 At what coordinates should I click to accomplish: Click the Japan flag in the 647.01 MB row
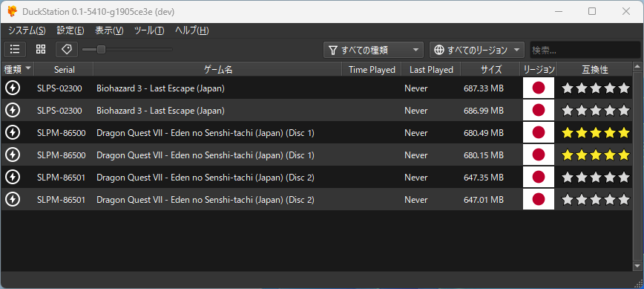point(539,199)
